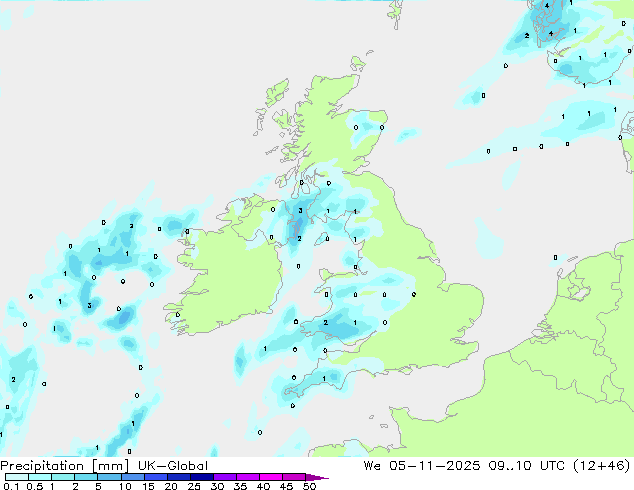This screenshot has width=634, height=490.
Task: Click the '45' legend scale label
Action: (x=286, y=486)
